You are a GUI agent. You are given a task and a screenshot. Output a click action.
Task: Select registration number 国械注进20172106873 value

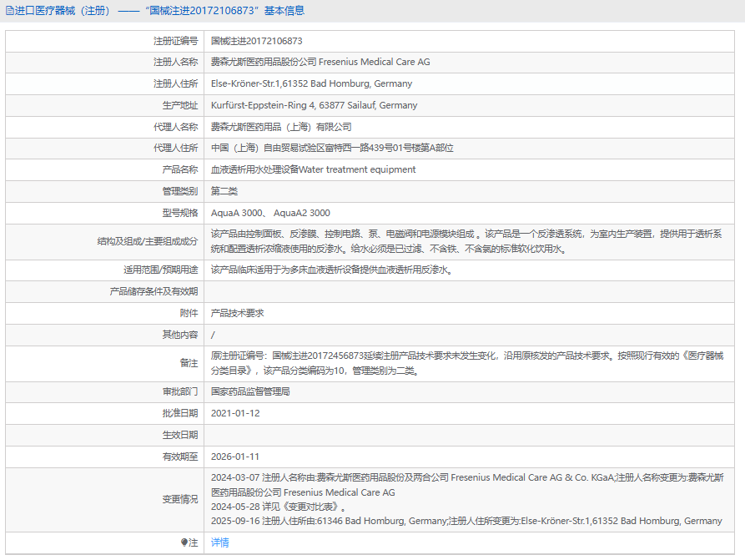pyautogui.click(x=257, y=42)
